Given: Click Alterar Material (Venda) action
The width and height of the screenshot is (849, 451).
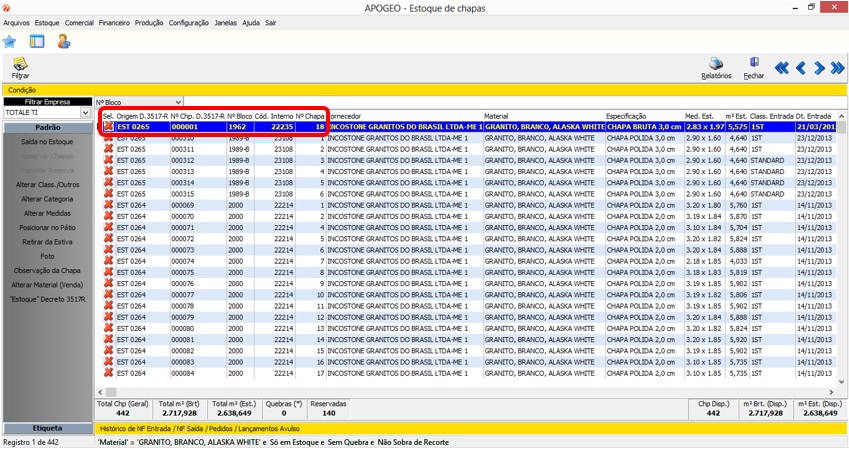Looking at the screenshot, I should click(47, 285).
